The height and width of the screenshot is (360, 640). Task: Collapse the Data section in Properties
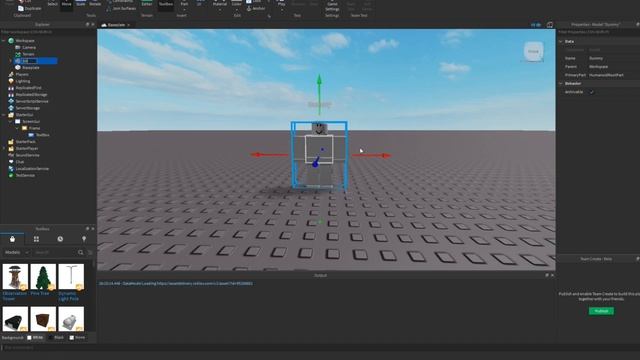click(561, 41)
